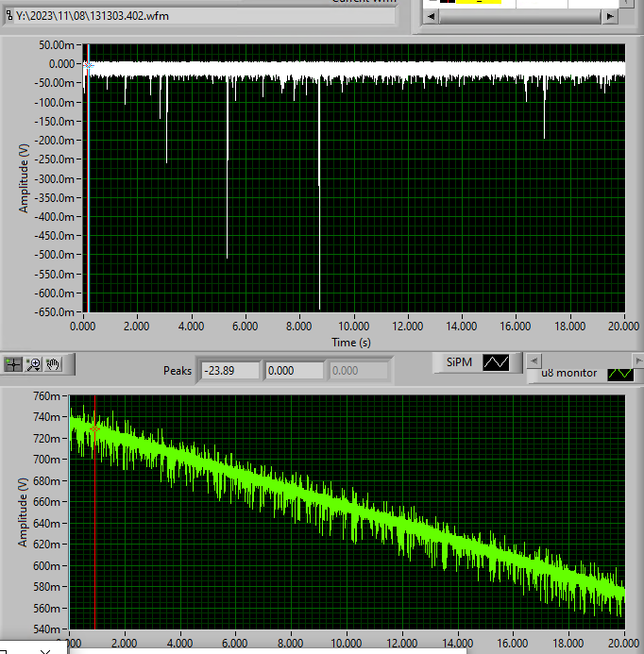Click the Time (s) axis label of the SiPM graph
The height and width of the screenshot is (654, 644).
coord(351,343)
